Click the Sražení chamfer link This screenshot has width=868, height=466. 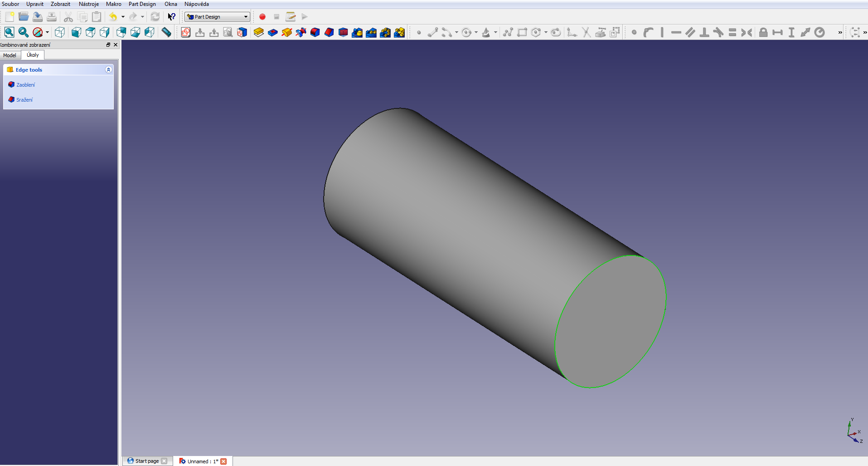[24, 100]
